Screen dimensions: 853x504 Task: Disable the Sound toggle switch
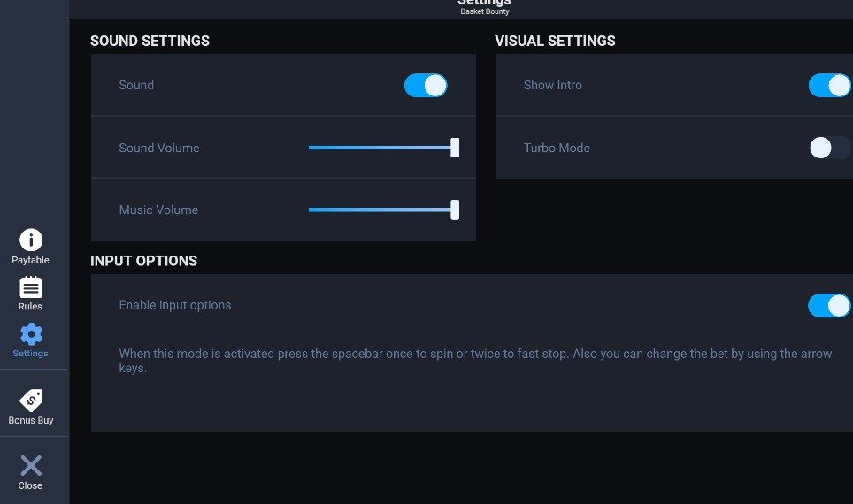point(426,86)
